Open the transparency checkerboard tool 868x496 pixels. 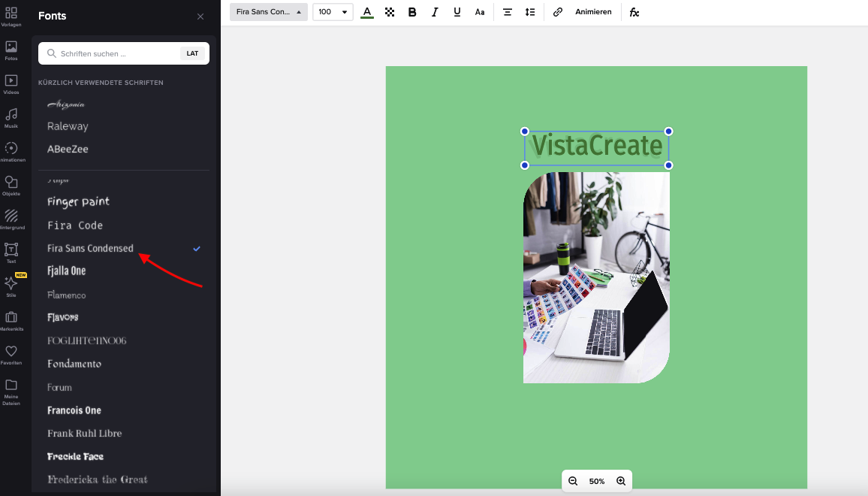click(390, 11)
